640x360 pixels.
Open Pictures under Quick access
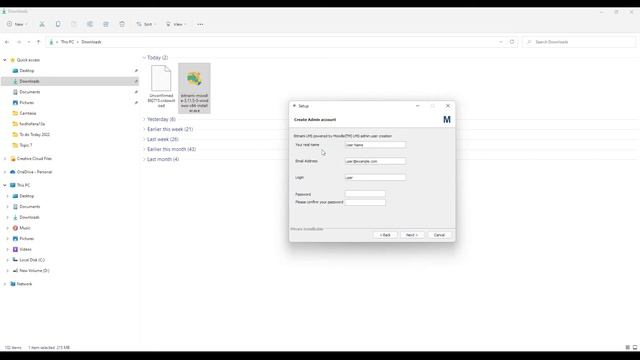point(27,102)
